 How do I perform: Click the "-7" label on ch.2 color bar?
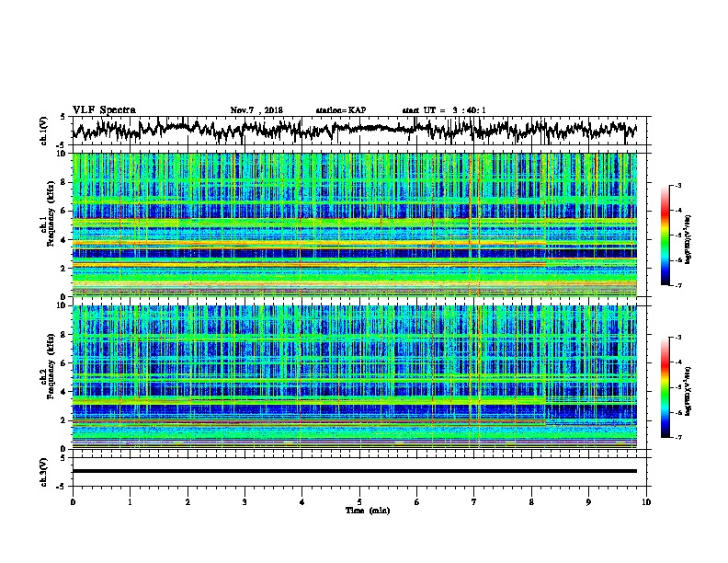click(677, 437)
